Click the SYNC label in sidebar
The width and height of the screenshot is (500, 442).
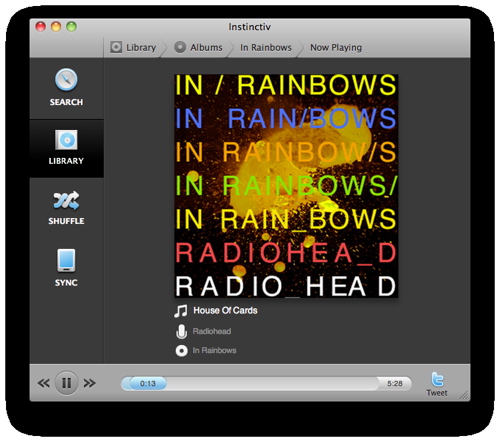(66, 283)
